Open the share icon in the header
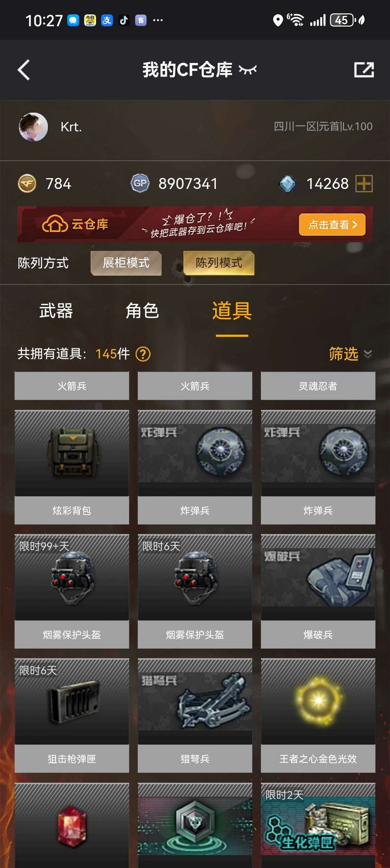 tap(364, 70)
